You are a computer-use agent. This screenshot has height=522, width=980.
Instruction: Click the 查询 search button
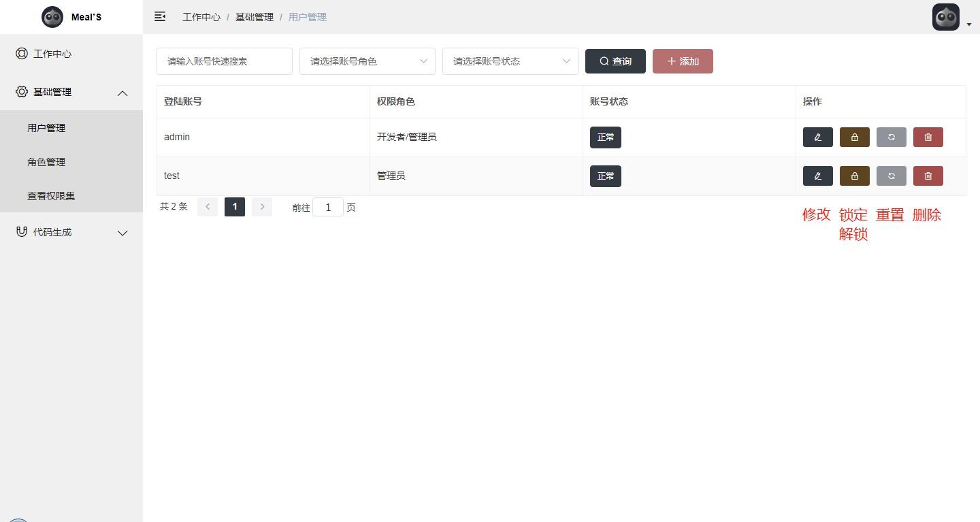coord(615,61)
